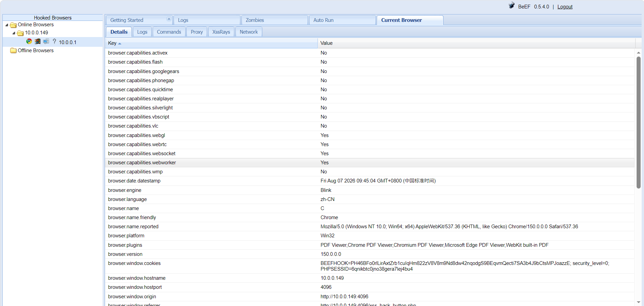Click the BeEF logo icon
The image size is (644, 306).
point(512,5)
